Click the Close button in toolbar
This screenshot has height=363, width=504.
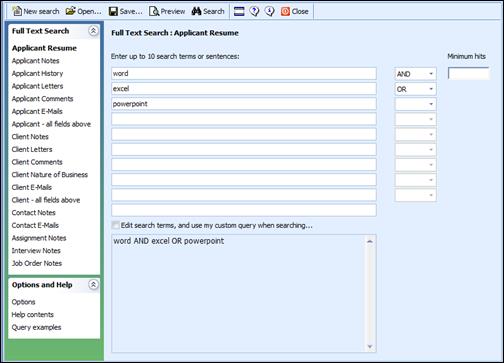tap(295, 11)
